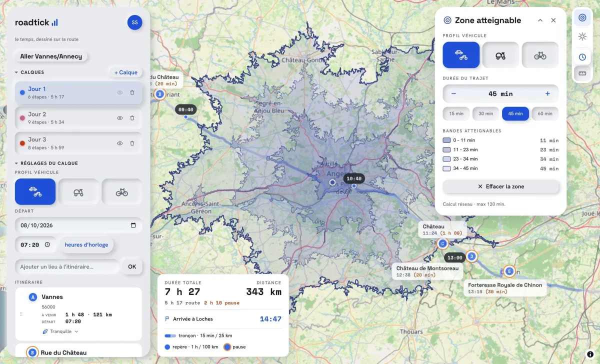Viewport: 600px width, 364px height.
Task: Set trip duration preset to 60 min
Action: tap(545, 113)
